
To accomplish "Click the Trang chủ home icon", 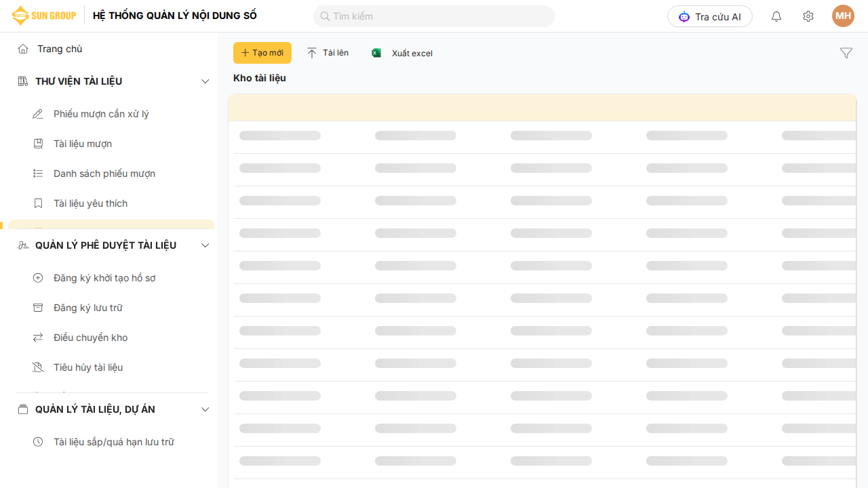I will (23, 49).
